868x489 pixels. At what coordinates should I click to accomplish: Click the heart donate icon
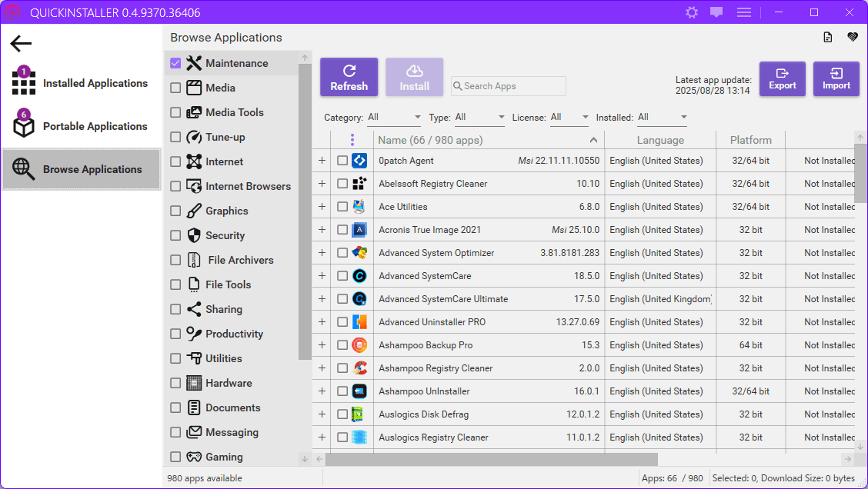(x=853, y=37)
